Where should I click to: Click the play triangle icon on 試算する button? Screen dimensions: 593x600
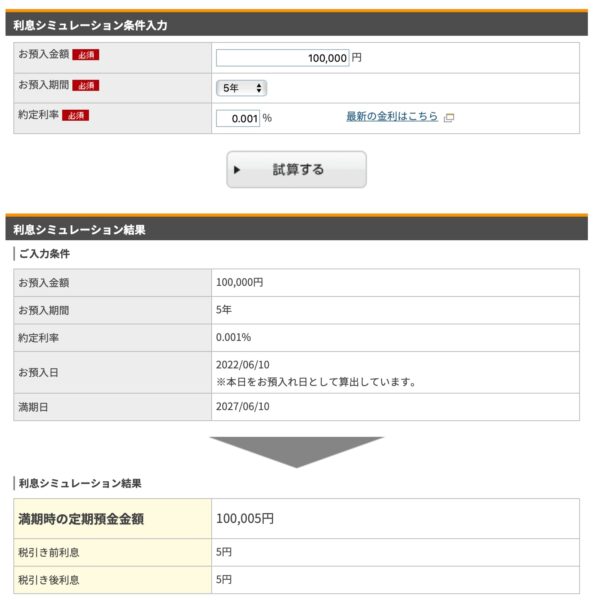tap(237, 170)
